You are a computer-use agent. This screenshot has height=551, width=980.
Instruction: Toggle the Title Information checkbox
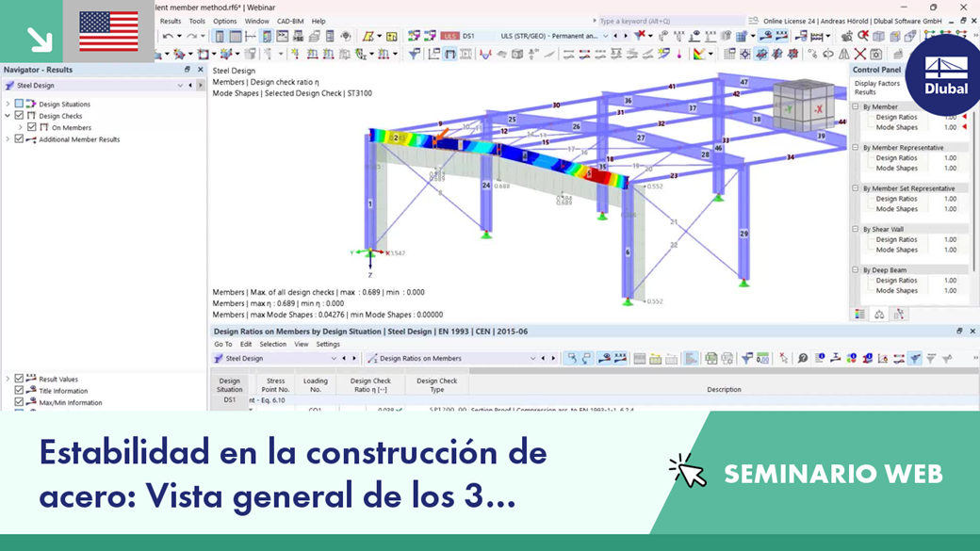coord(19,391)
